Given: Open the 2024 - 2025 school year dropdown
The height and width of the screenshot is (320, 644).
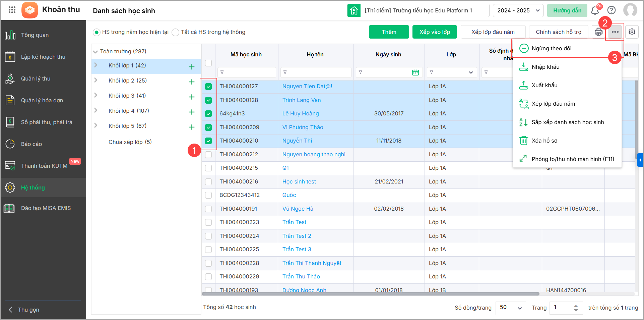Looking at the screenshot, I should [518, 10].
